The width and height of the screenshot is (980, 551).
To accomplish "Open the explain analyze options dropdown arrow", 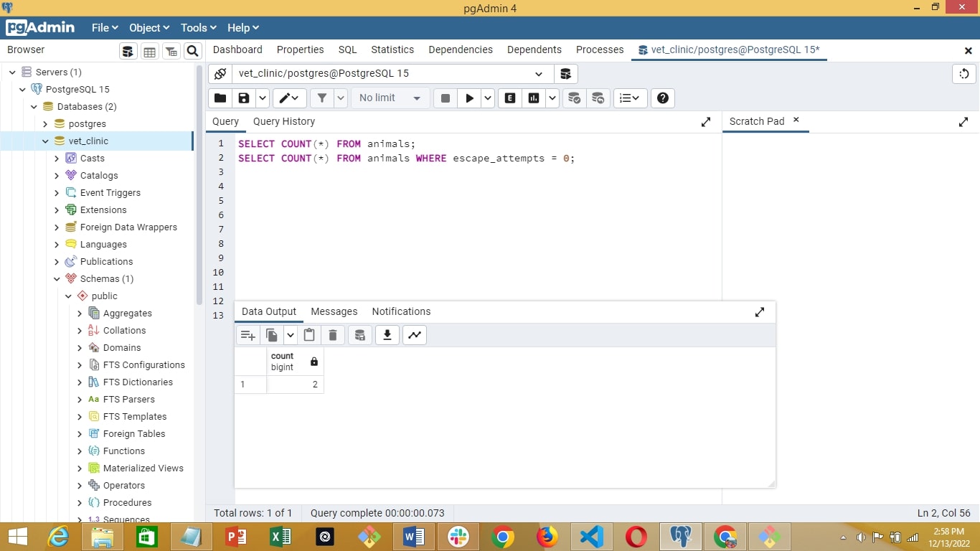I will point(552,98).
